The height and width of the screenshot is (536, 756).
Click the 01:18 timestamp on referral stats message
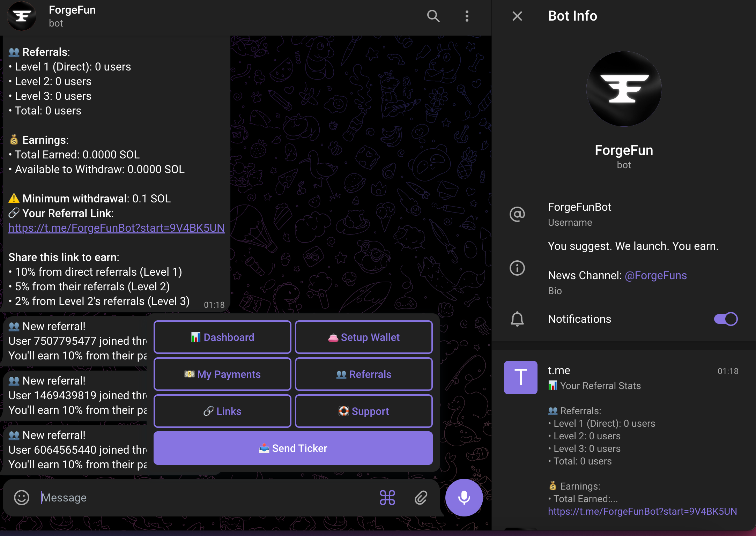tap(214, 305)
